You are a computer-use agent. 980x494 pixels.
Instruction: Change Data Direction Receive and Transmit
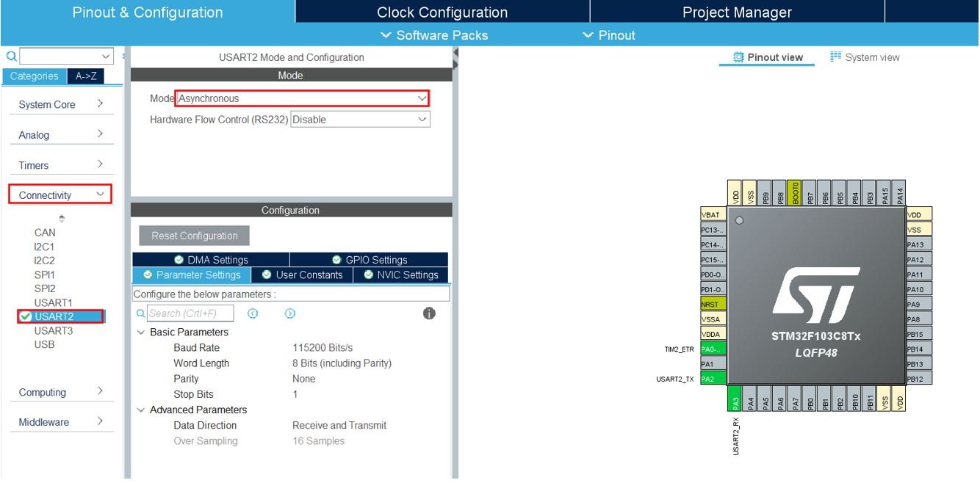[x=339, y=426]
